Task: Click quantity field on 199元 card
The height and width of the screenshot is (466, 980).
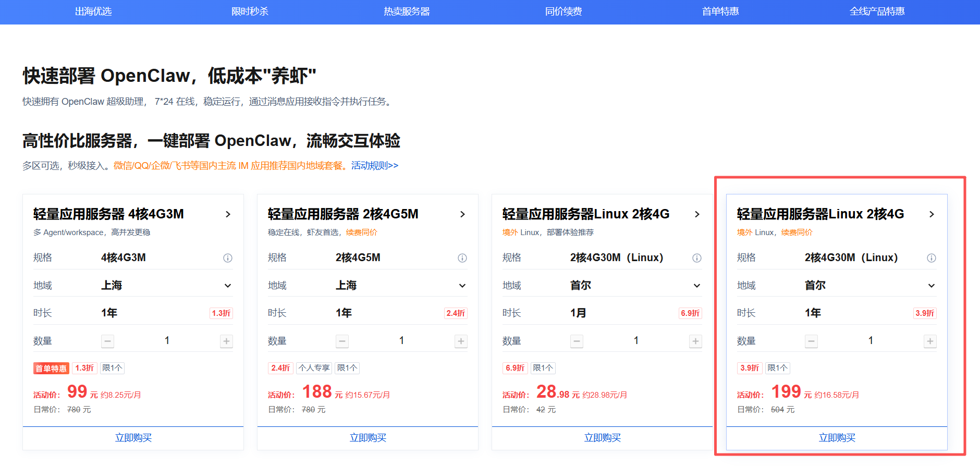Action: pyautogui.click(x=871, y=341)
